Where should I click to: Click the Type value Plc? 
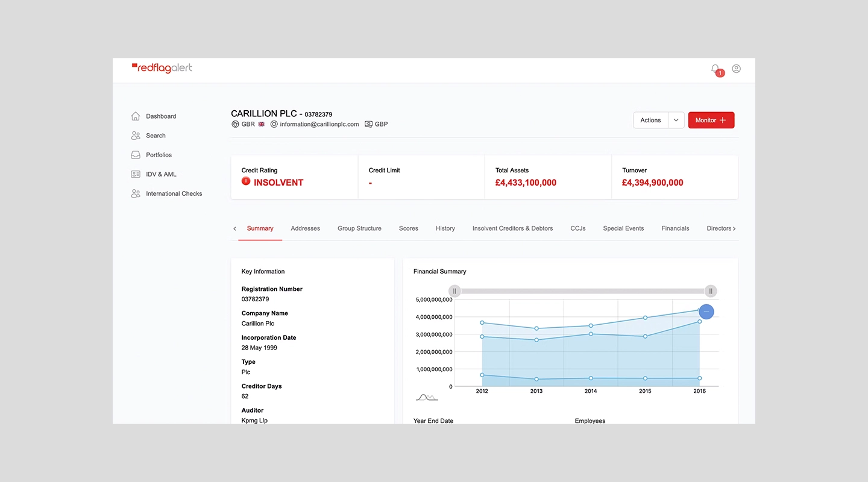click(246, 372)
